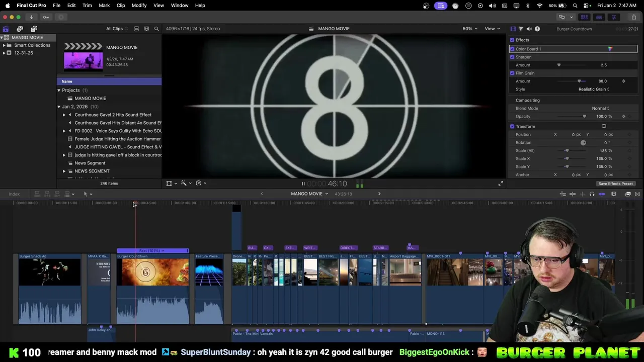
Task: Open the Color inspector triangle icon
Action: (521, 29)
